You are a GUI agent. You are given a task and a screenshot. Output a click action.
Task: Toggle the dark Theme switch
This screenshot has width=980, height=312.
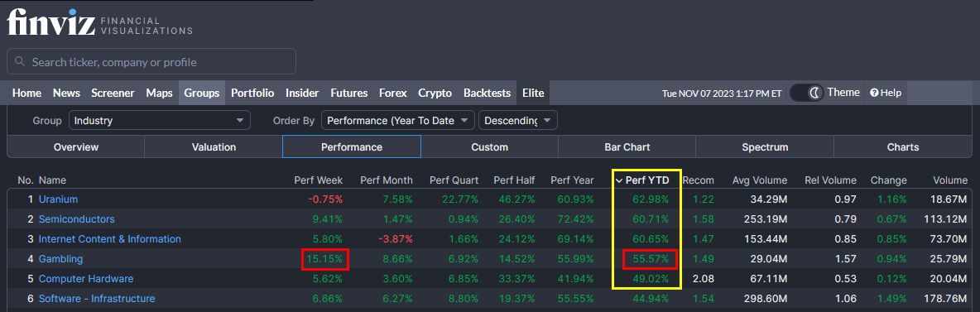tap(807, 93)
